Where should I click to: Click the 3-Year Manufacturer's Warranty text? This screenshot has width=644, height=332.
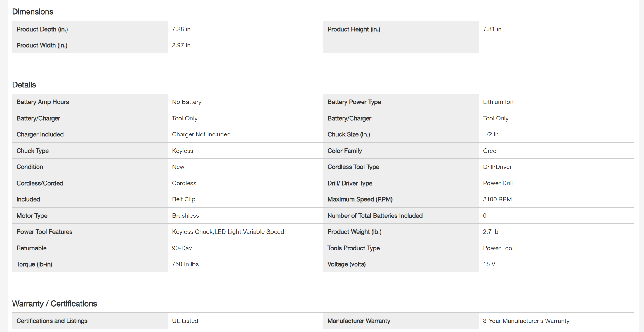[x=526, y=321]
